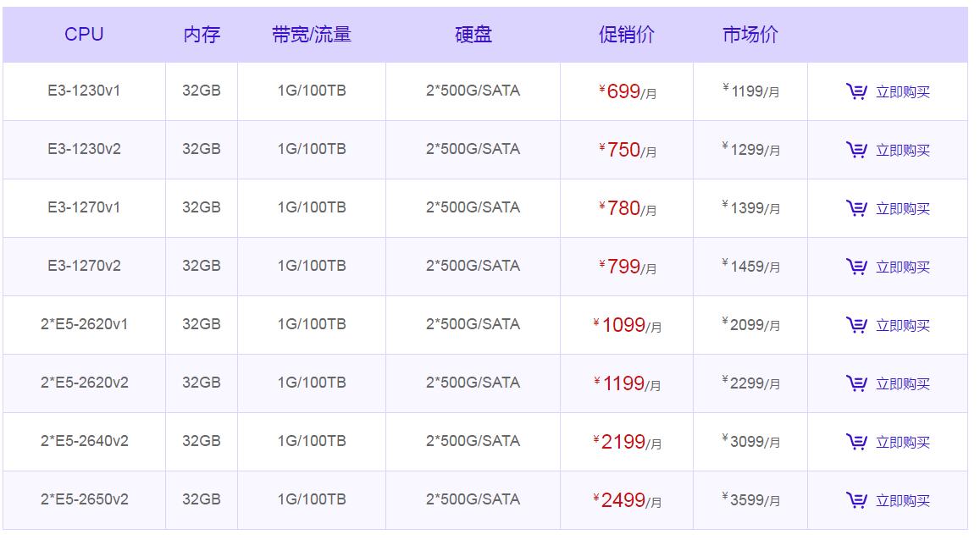Click 立即购买 for the ¥2499 server
This screenshot has width=980, height=540.
click(902, 501)
